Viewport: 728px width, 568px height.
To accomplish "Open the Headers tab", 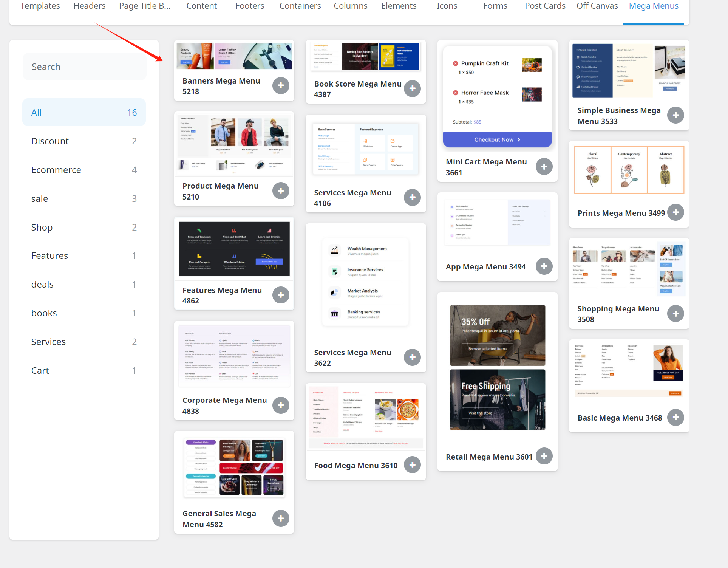I will tap(90, 6).
